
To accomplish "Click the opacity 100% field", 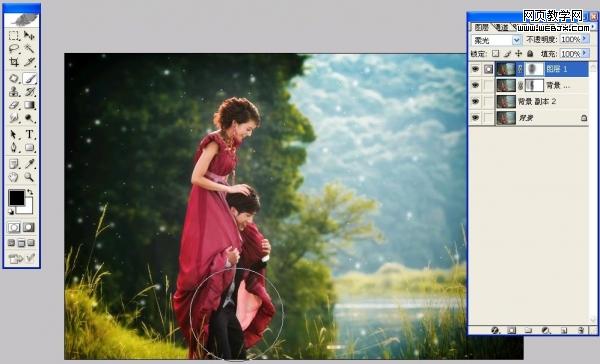I will tap(571, 39).
